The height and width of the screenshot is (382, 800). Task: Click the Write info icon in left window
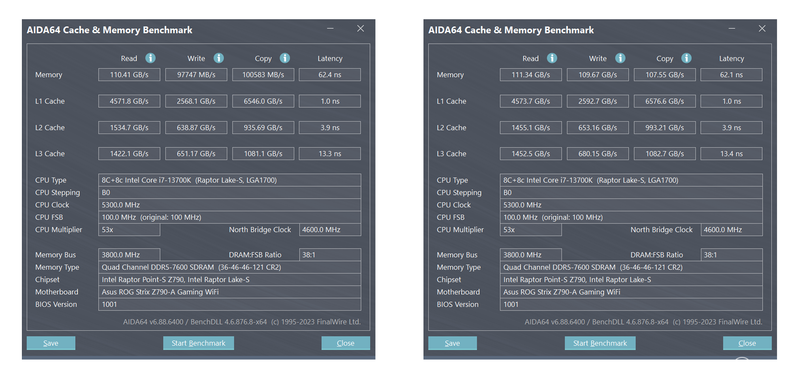(218, 58)
